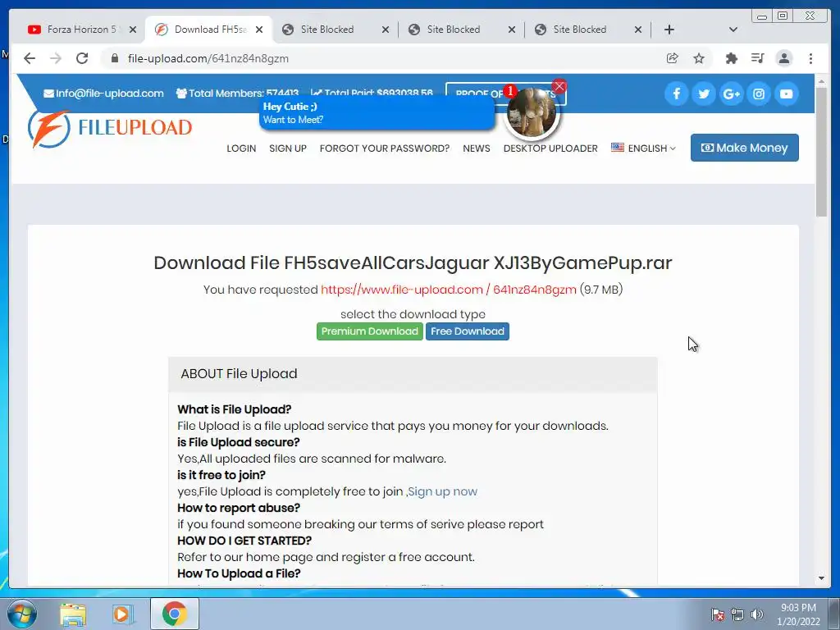This screenshot has height=630, width=840.
Task: Click the scrollbar up arrow
Action: pyautogui.click(x=821, y=81)
